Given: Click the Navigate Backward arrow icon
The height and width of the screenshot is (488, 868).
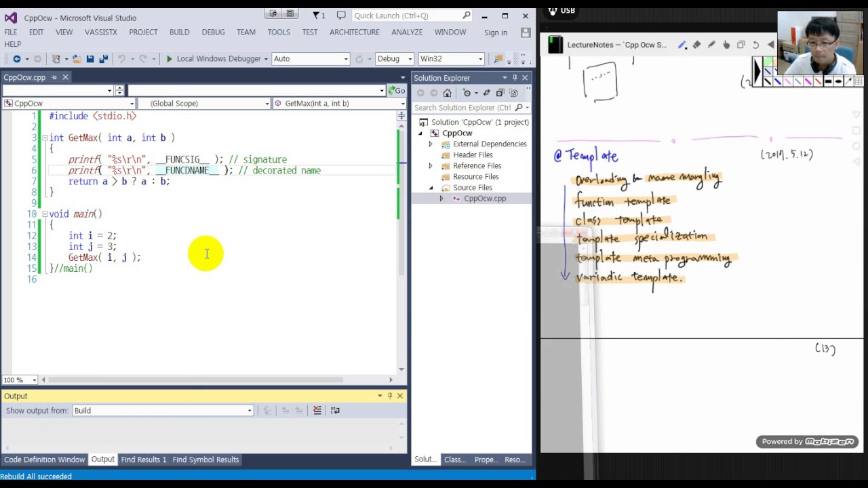Looking at the screenshot, I should (x=17, y=59).
